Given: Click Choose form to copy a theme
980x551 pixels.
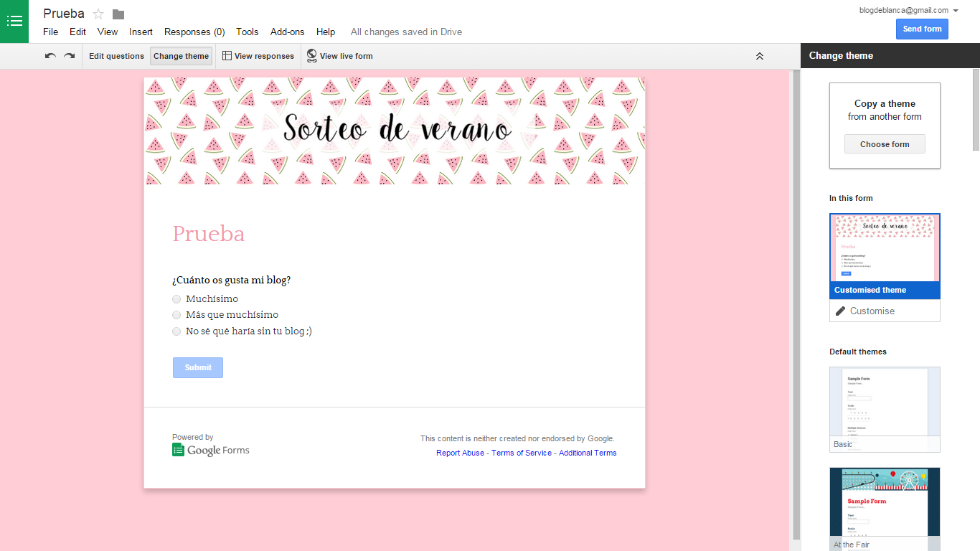Looking at the screenshot, I should 885,143.
